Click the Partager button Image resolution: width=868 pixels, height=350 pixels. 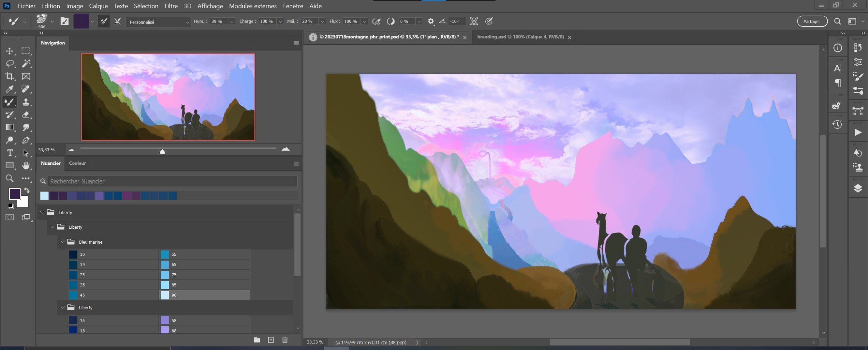pyautogui.click(x=812, y=22)
